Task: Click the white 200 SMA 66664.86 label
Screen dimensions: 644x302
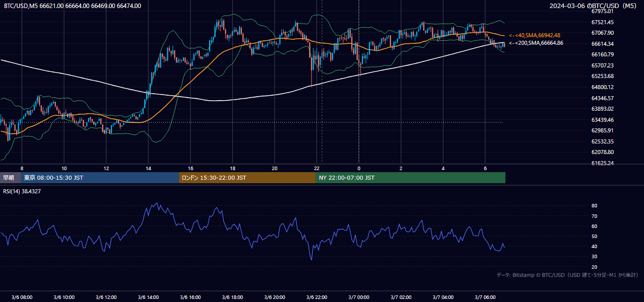Action: pyautogui.click(x=536, y=43)
